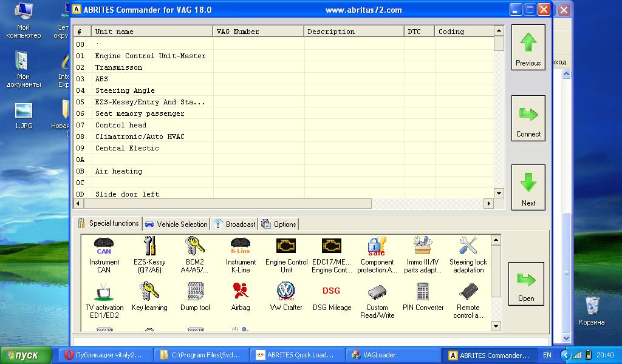
Task: Switch to Opera Публикации taskbar window
Action: click(x=104, y=355)
